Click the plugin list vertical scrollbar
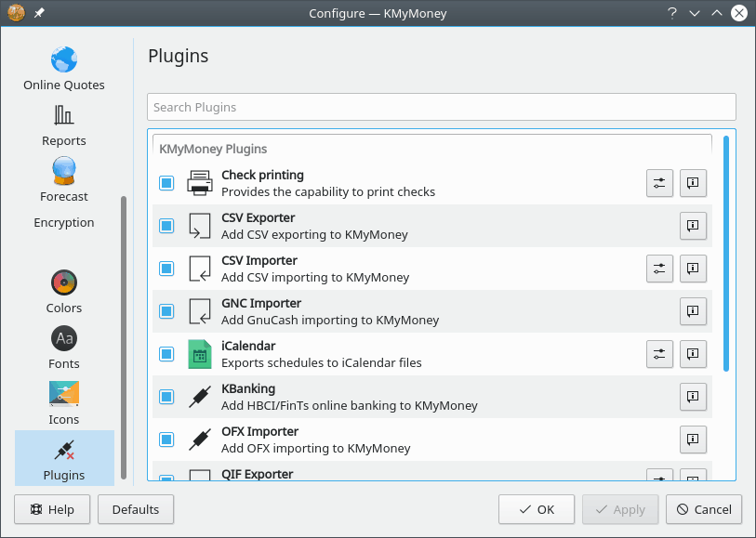The height and width of the screenshot is (538, 756). point(726,254)
